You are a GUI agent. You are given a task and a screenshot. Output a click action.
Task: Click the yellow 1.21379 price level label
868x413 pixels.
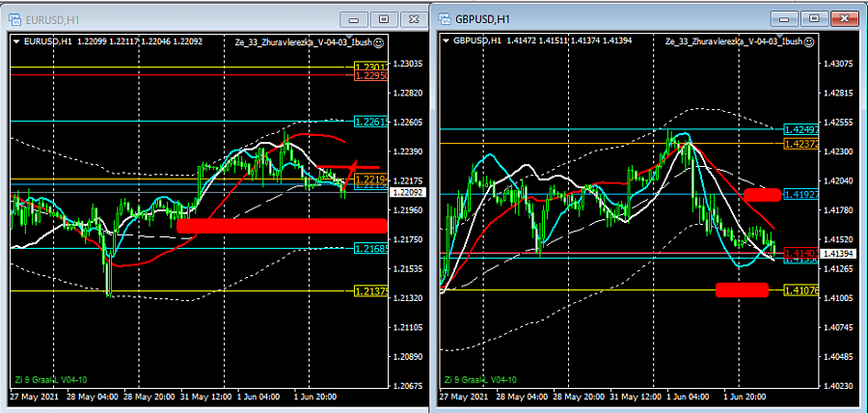[x=371, y=290]
